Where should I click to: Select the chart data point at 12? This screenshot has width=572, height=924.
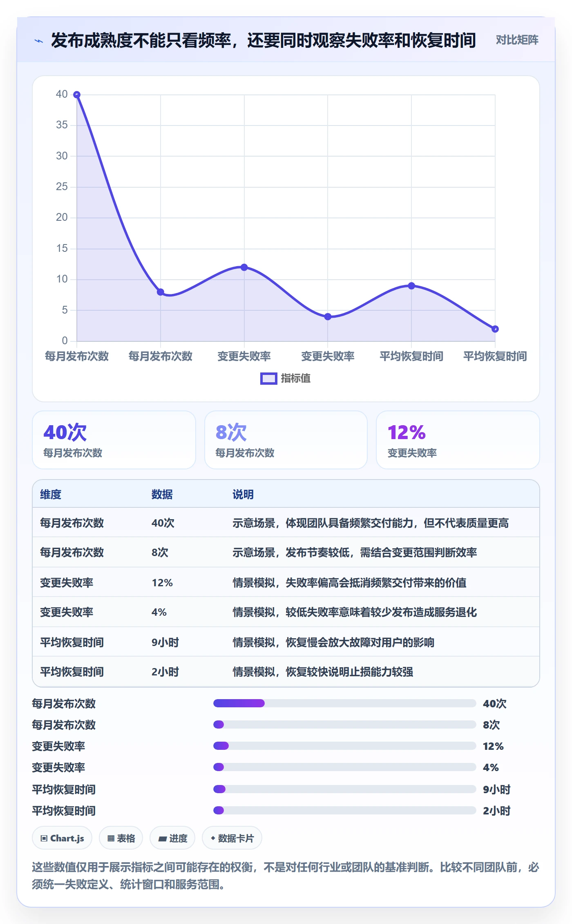pyautogui.click(x=244, y=267)
